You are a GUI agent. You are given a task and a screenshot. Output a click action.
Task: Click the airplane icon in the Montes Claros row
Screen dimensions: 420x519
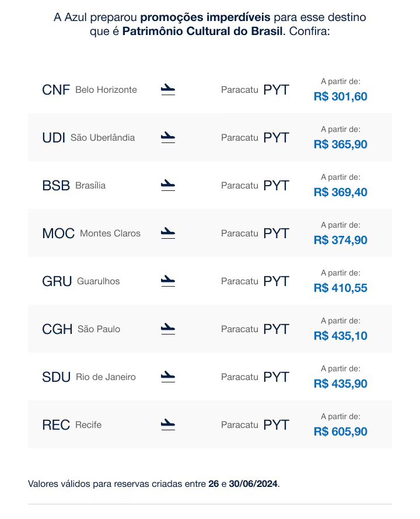point(168,234)
